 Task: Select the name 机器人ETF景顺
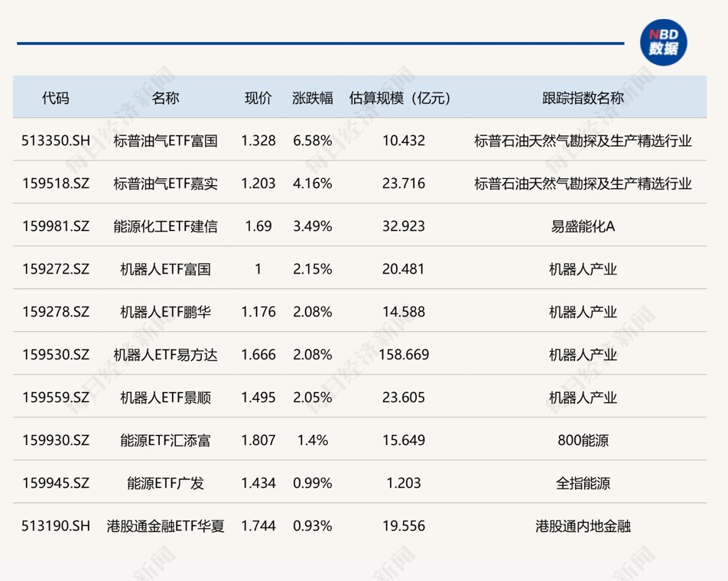(x=165, y=398)
